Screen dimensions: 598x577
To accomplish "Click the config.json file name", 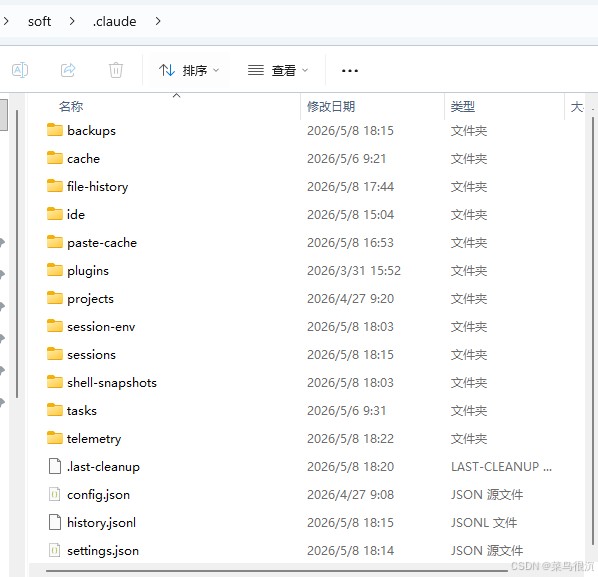I will coord(98,495).
